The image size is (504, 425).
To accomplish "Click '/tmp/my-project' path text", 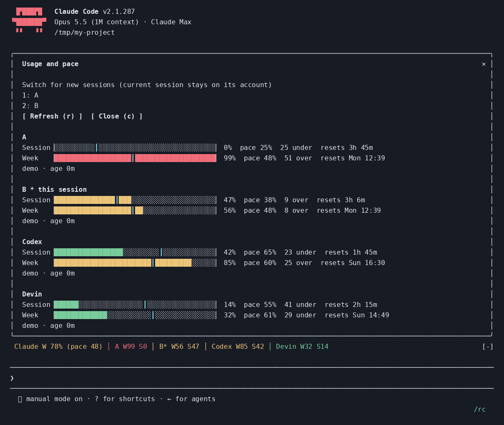I will click(x=84, y=33).
